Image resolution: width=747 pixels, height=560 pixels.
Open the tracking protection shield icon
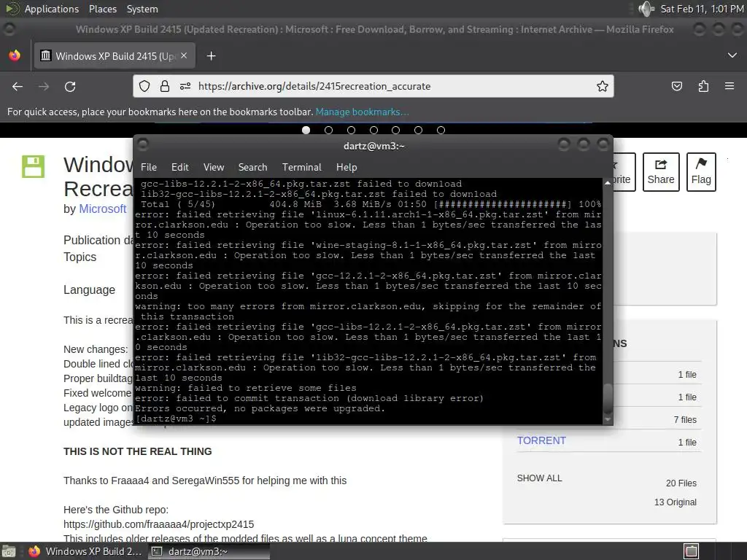pos(144,86)
